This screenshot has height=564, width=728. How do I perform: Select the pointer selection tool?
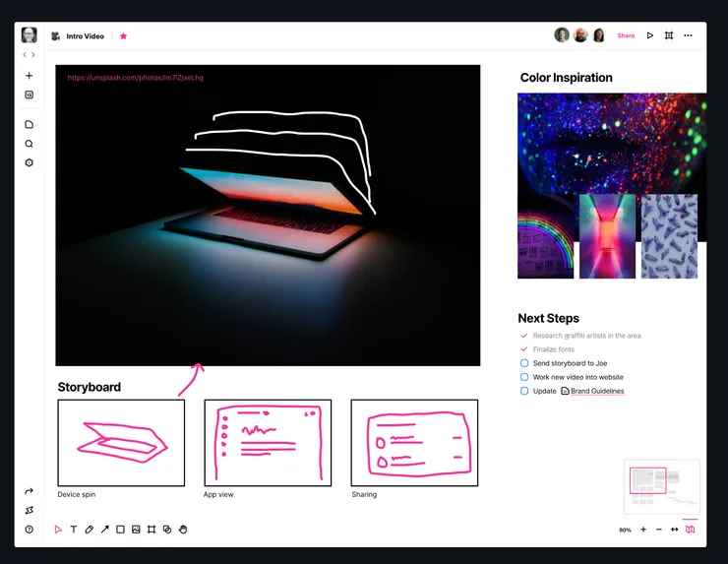pyautogui.click(x=58, y=530)
